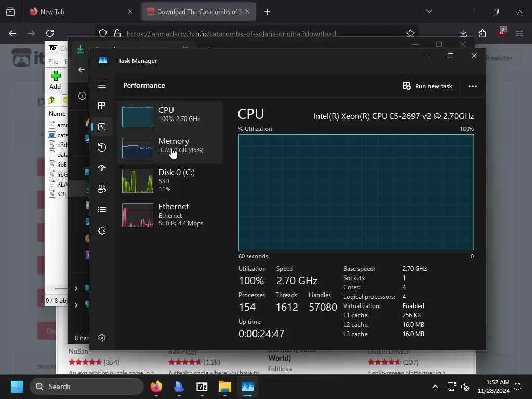Open Firefox downloads panel
Viewport: 532px width, 399px height.
(463, 33)
